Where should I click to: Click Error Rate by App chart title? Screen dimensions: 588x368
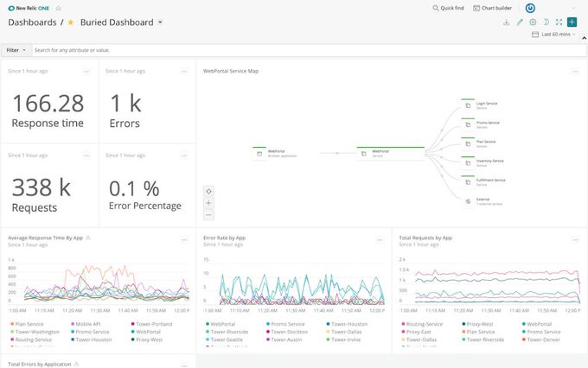coord(224,238)
